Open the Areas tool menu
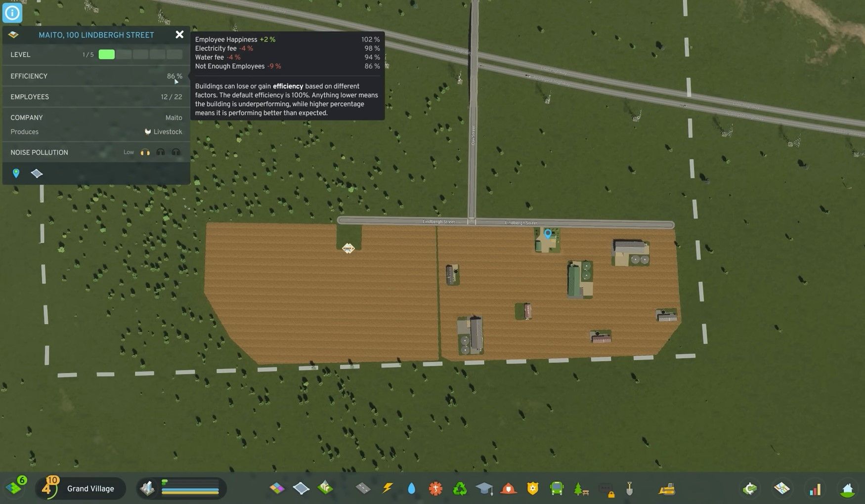Image resolution: width=865 pixels, height=504 pixels. (x=301, y=489)
